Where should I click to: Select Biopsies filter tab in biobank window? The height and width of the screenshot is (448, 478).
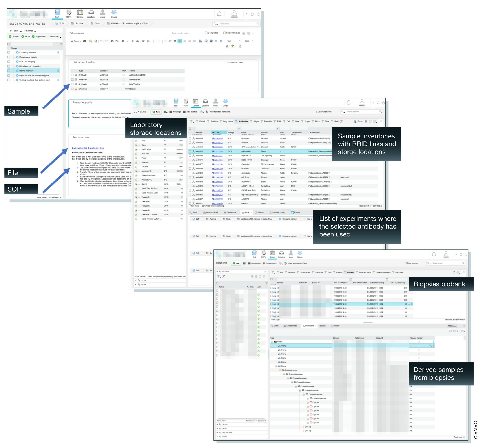(349, 273)
